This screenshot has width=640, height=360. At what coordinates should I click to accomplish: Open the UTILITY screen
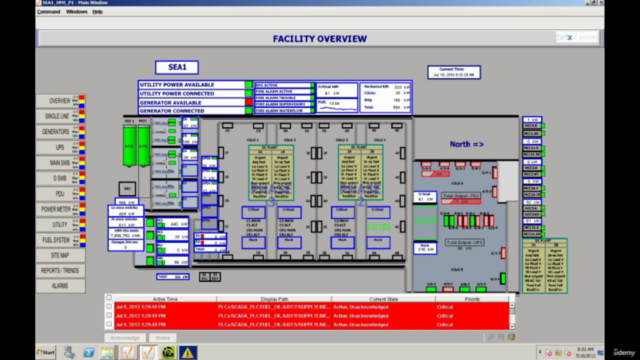click(60, 224)
